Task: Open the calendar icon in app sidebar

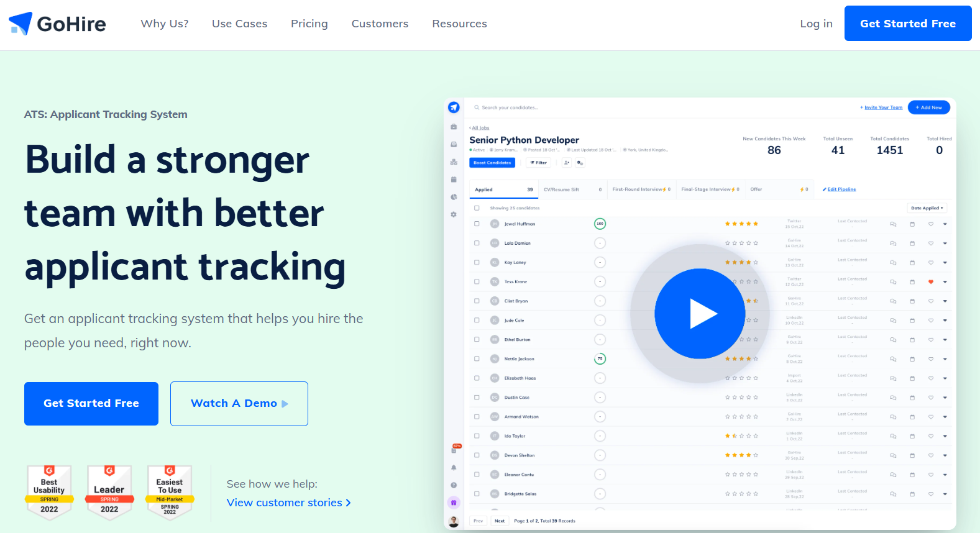Action: coord(454,180)
